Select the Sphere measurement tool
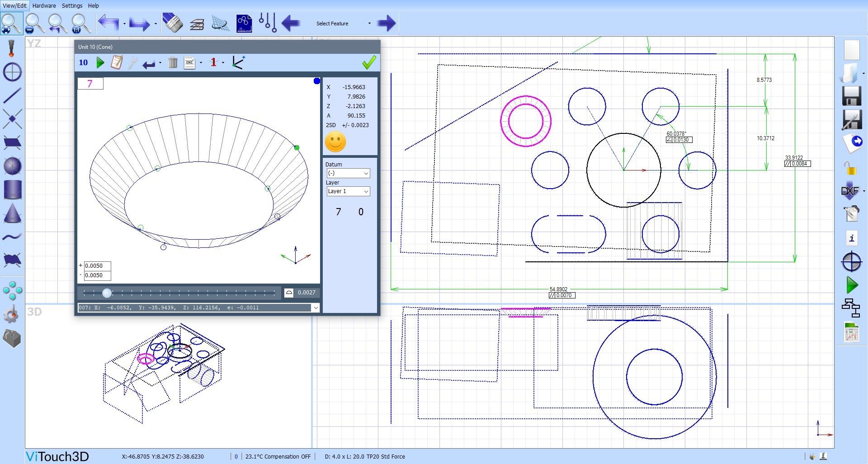Screen dimensions: 868x464 coord(12,166)
